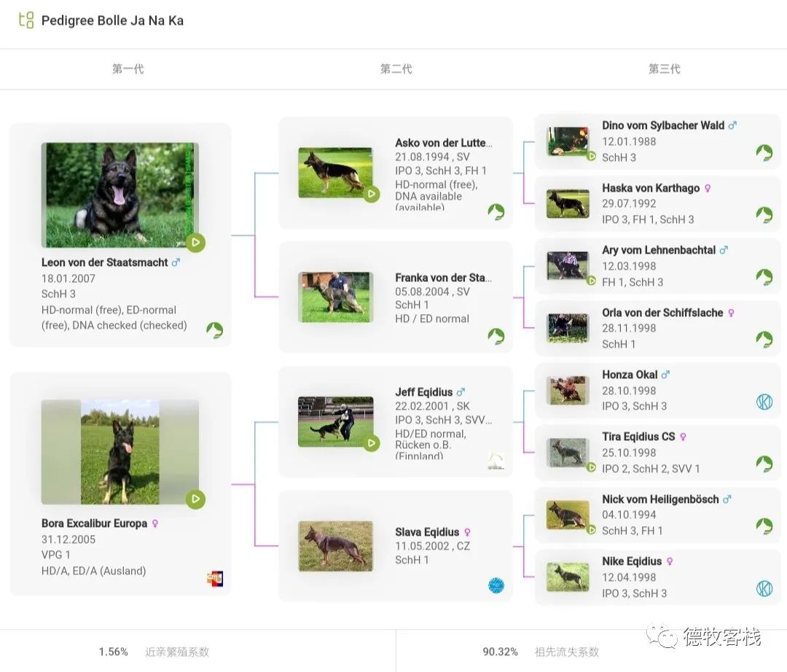787x672 pixels.
Task: Play video on Tira Eqidius CS thumbnail
Action: point(592,467)
